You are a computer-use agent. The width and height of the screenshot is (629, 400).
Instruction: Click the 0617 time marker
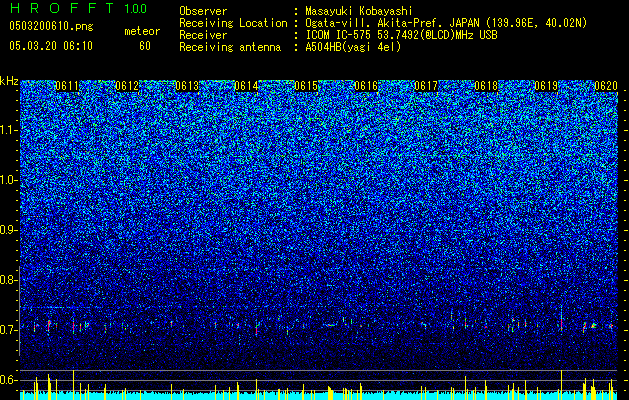[x=426, y=86]
